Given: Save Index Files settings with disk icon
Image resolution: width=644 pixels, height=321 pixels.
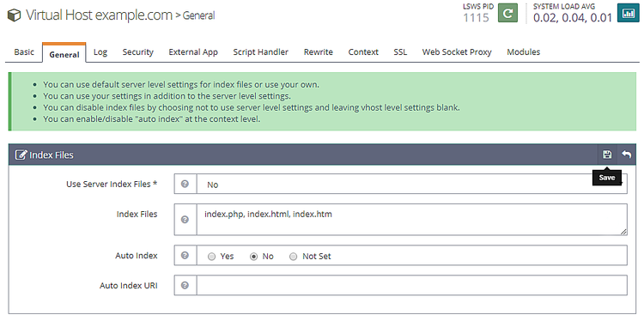Looking at the screenshot, I should [x=607, y=154].
